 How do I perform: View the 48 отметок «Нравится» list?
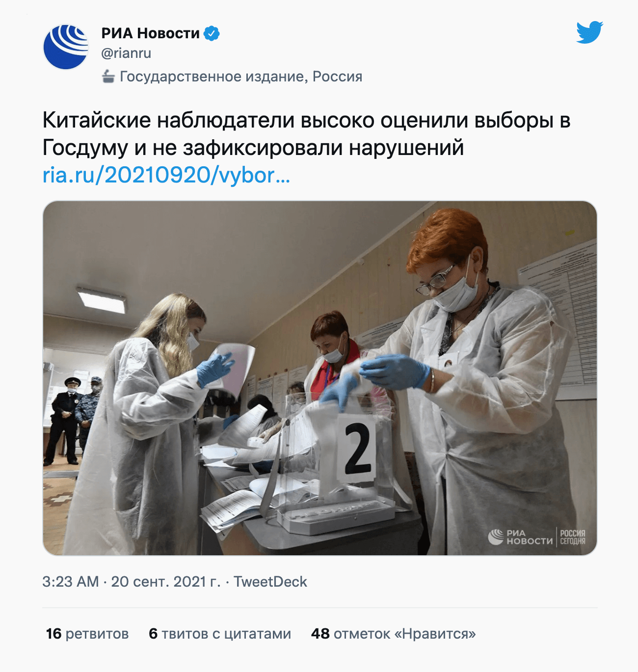point(394,634)
